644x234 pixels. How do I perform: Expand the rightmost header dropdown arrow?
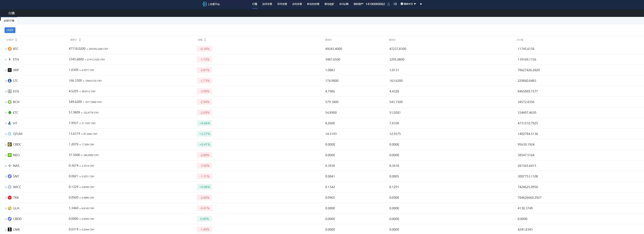[x=421, y=4]
